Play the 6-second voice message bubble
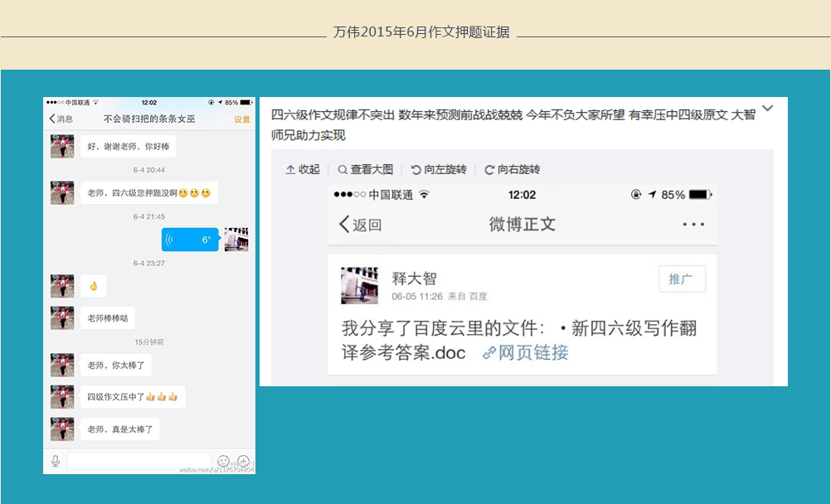Viewport: 831px width, 504px height. coord(190,240)
